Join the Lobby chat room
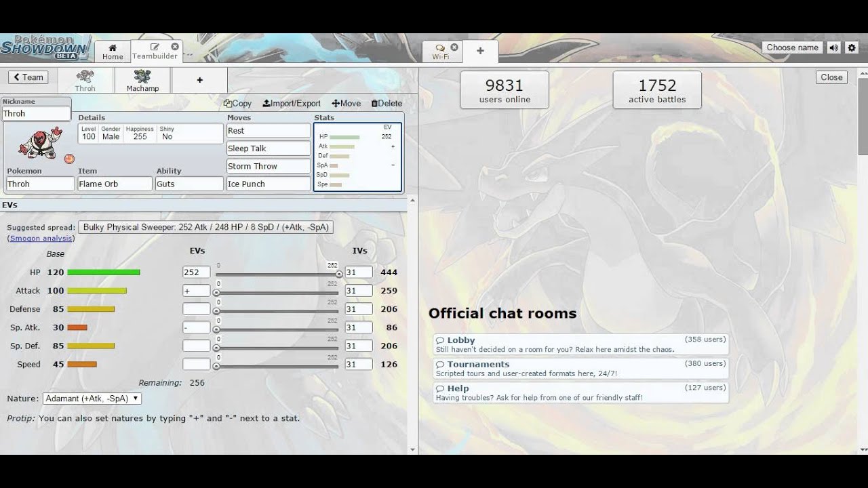Screen dimensions: 868x488 click(x=580, y=344)
